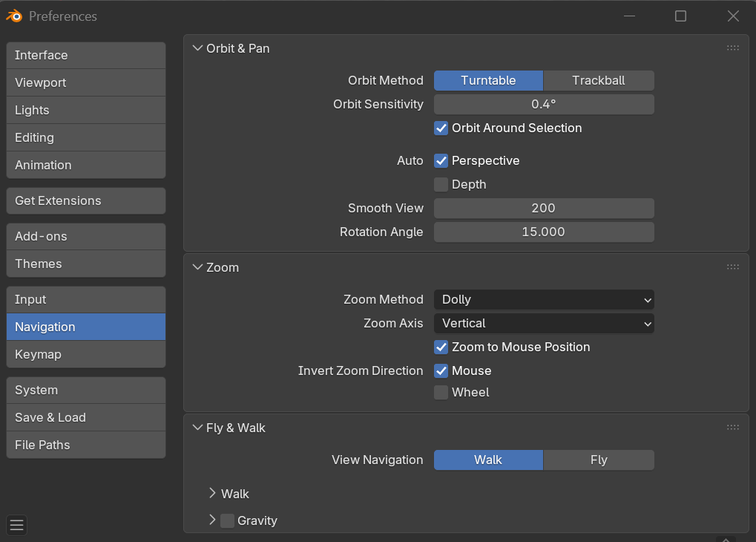Enable Auto Depth checkbox
This screenshot has width=756, height=542.
[x=441, y=184]
